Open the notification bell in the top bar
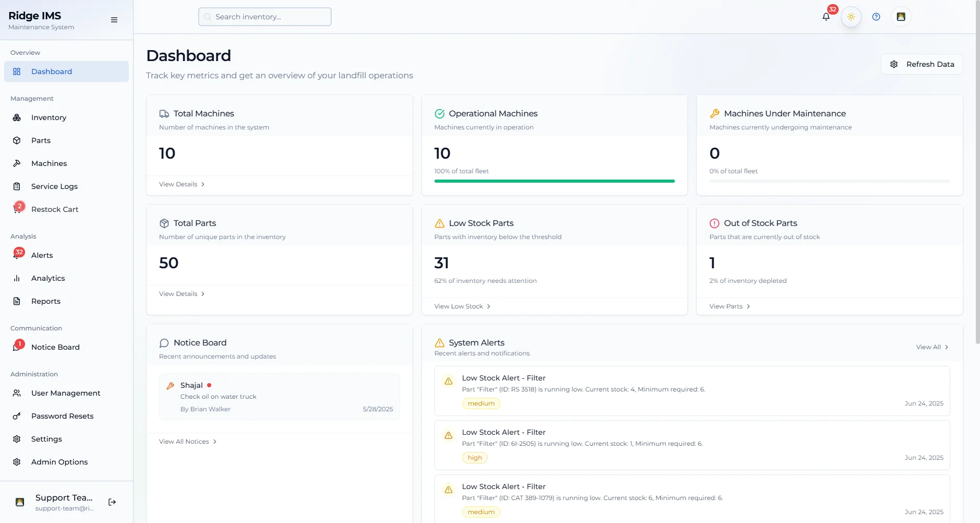Image resolution: width=980 pixels, height=523 pixels. [825, 16]
